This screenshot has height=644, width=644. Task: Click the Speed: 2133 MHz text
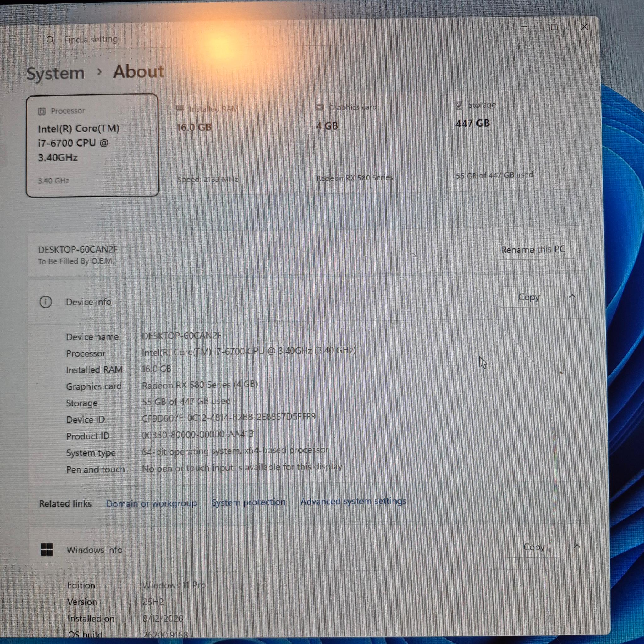pos(208,179)
